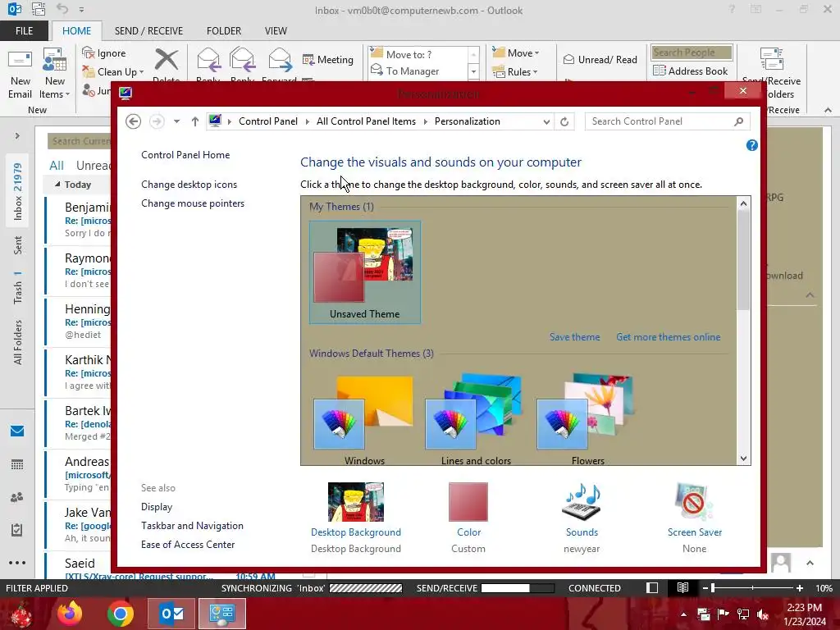This screenshot has height=630, width=840.
Task: Select Inbox 21979 in folder pane
Action: point(18,191)
